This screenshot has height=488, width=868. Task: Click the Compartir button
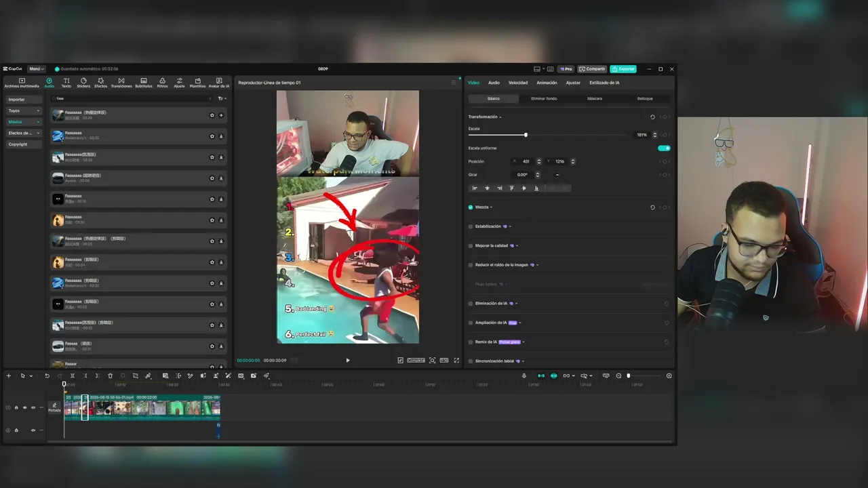tap(592, 69)
